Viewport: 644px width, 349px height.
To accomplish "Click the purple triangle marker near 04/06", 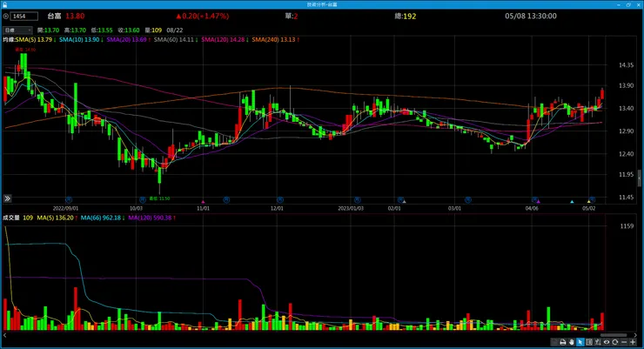I will point(539,202).
